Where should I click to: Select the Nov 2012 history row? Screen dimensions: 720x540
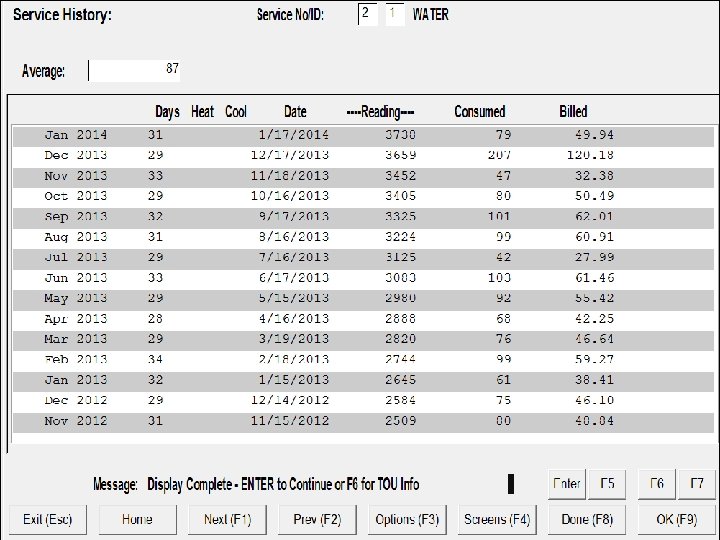pos(363,422)
